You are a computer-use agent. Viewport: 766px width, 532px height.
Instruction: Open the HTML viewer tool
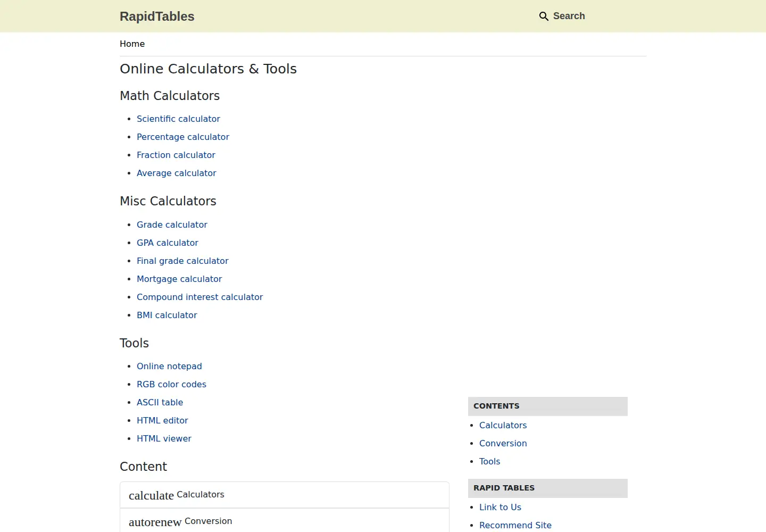coord(164,438)
